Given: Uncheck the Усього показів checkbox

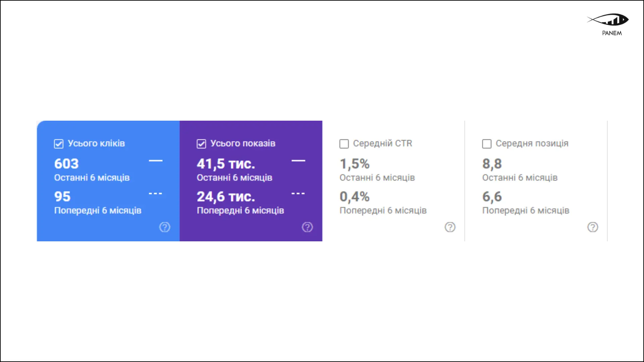Looking at the screenshot, I should tap(201, 144).
